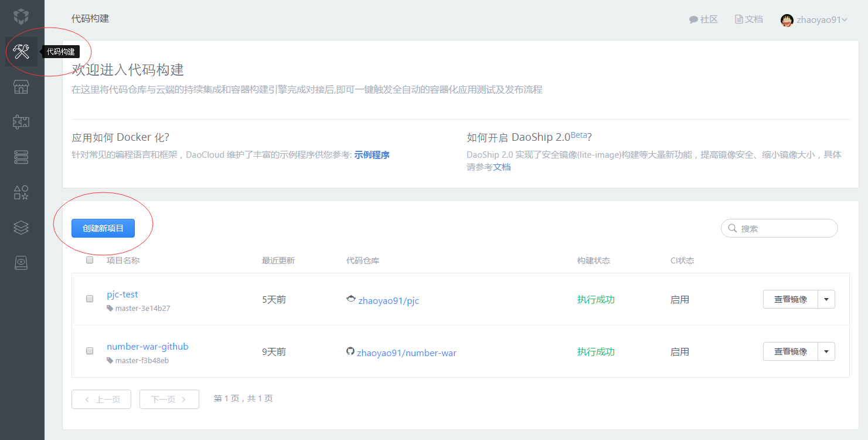Click the 5天前 update time
The image size is (868, 440).
(x=274, y=299)
